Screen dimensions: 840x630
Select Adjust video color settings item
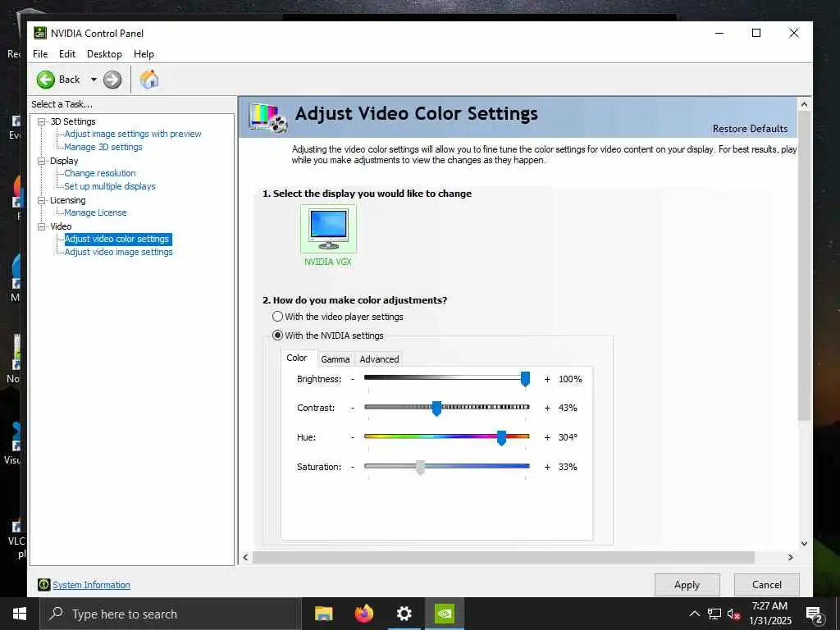tap(118, 239)
